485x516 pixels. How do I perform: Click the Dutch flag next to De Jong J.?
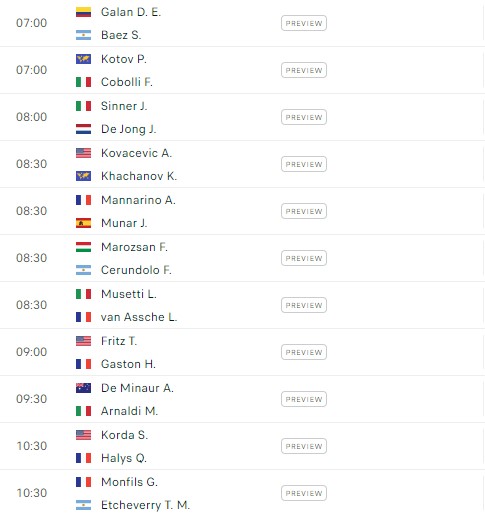tap(83, 129)
